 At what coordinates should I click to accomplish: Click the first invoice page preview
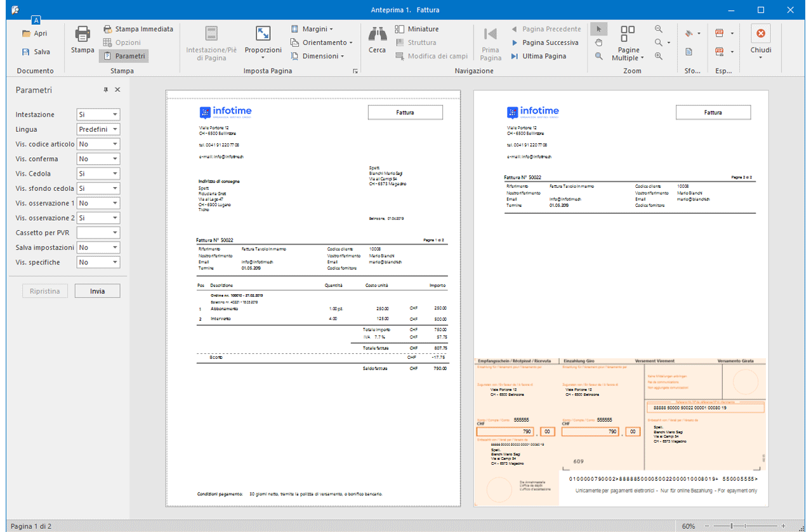(x=313, y=298)
